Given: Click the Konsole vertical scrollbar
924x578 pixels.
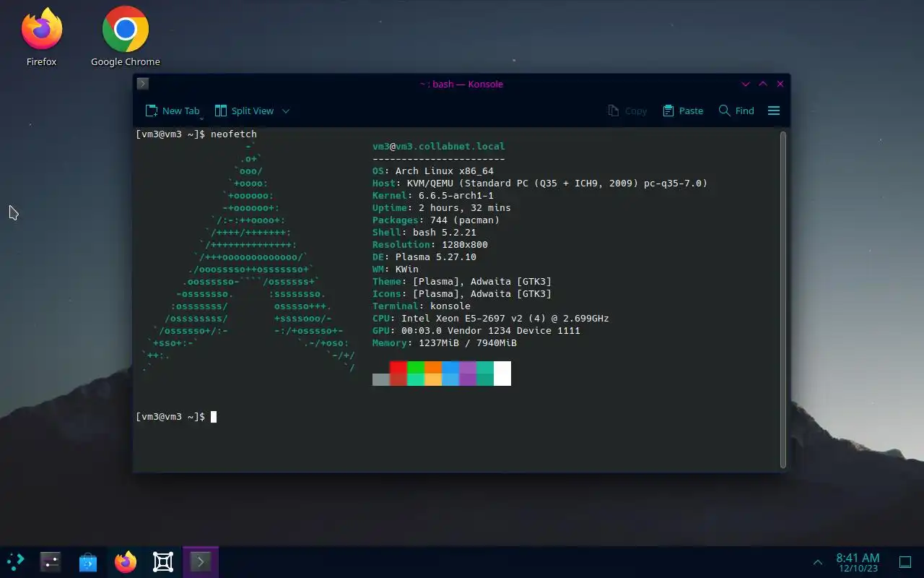Looking at the screenshot, I should tap(783, 299).
